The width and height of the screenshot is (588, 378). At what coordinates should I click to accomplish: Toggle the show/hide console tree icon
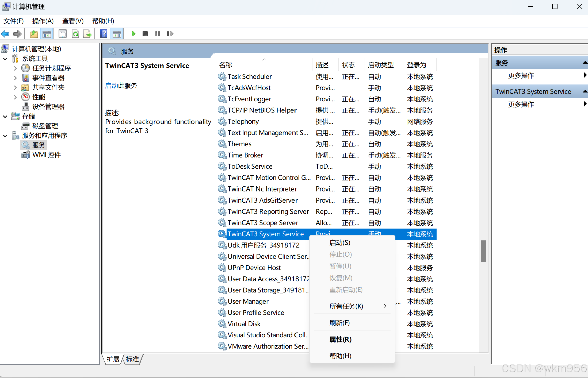point(47,34)
